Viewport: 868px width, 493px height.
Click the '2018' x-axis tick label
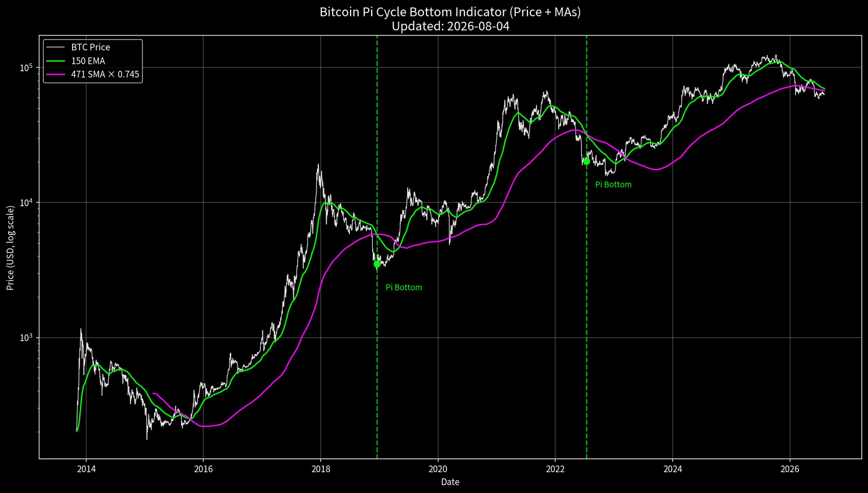pyautogui.click(x=321, y=469)
